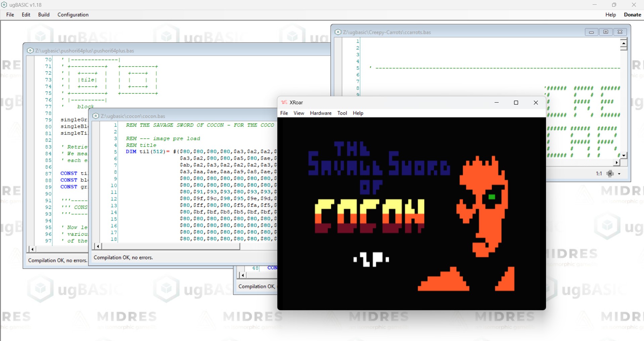Click scroll-right arrow in ccarrots.bas editor

616,163
